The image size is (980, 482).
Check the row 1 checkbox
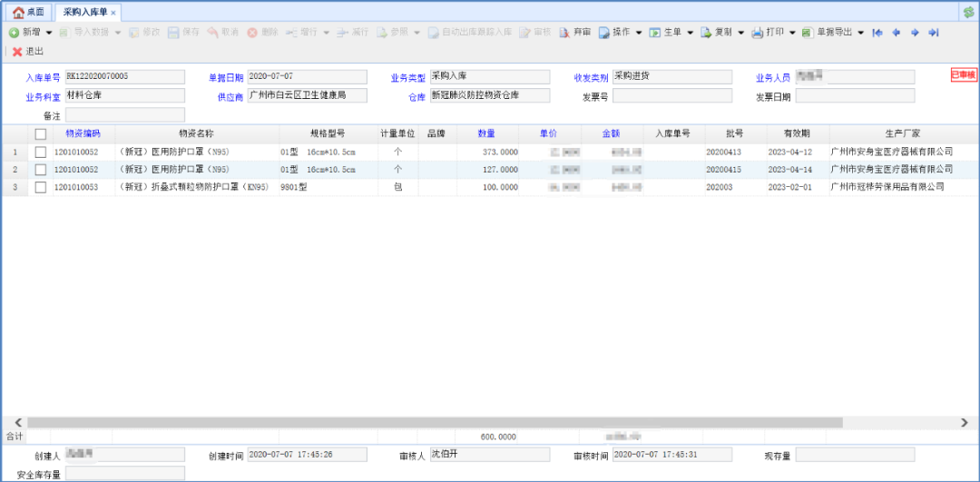click(41, 152)
